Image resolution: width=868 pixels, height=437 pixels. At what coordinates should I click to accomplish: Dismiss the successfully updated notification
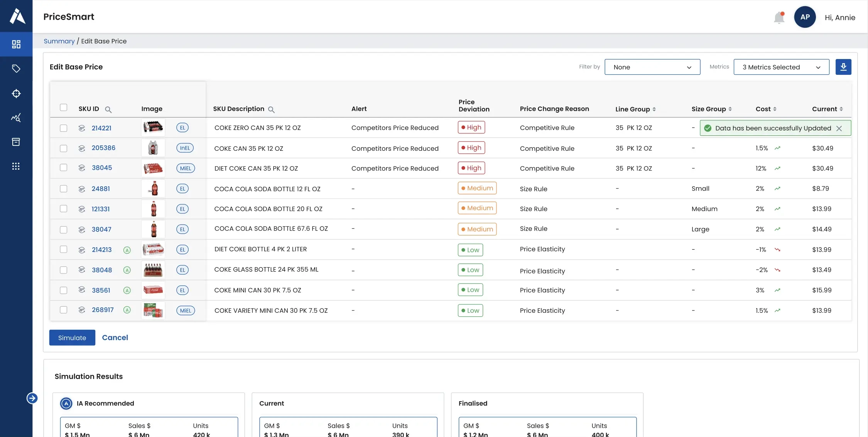coord(839,128)
